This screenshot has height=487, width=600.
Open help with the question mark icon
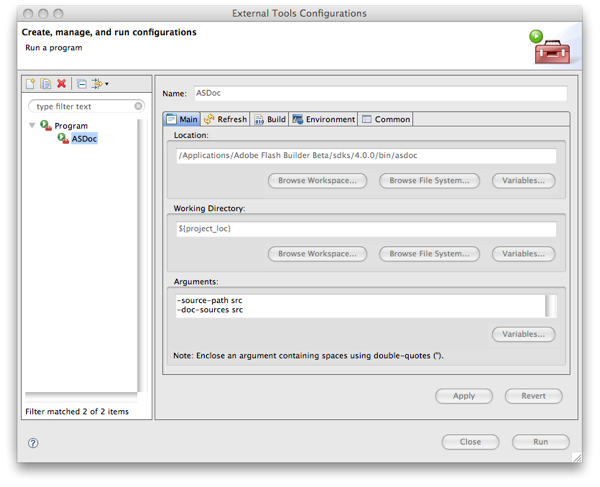point(33,443)
